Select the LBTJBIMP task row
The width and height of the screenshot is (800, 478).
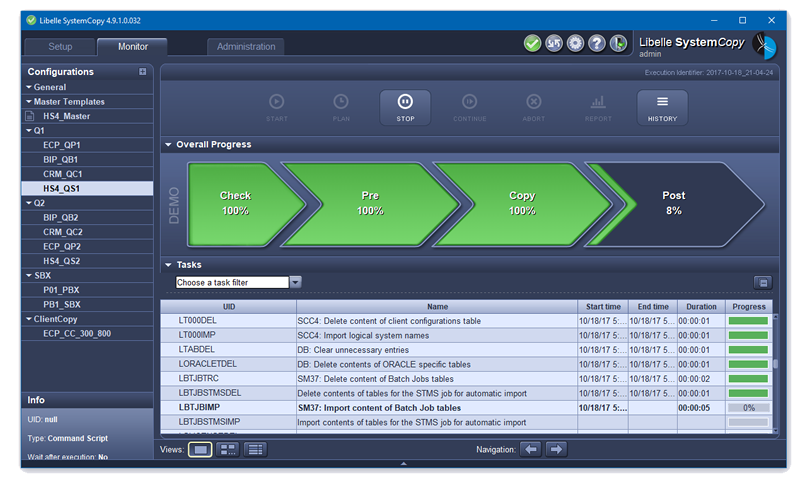(368, 408)
